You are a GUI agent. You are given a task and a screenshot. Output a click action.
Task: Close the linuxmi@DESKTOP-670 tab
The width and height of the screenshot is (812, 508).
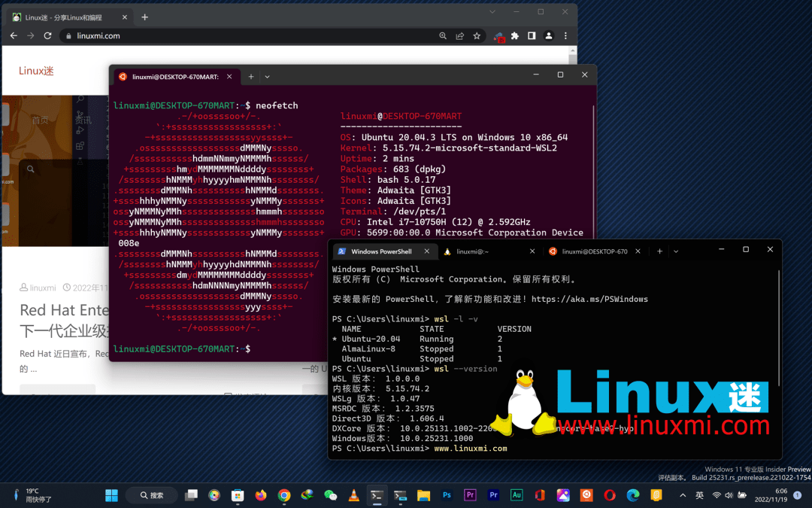click(638, 251)
